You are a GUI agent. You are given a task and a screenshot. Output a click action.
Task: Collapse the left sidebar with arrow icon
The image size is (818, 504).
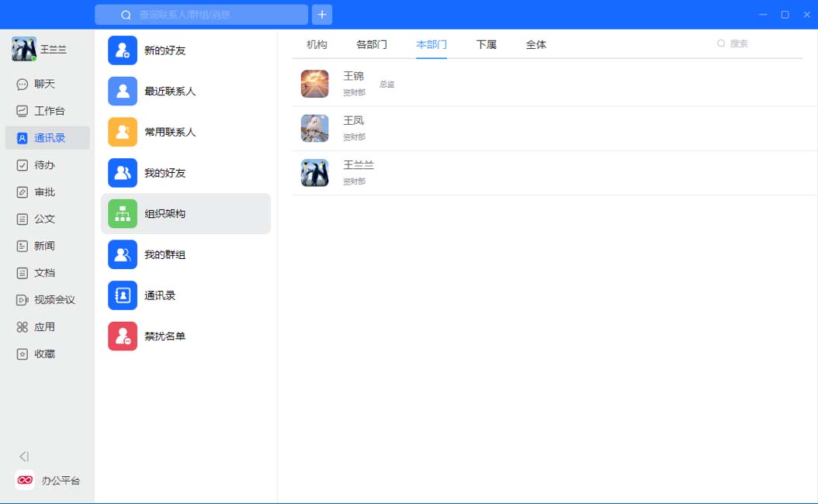pos(24,457)
